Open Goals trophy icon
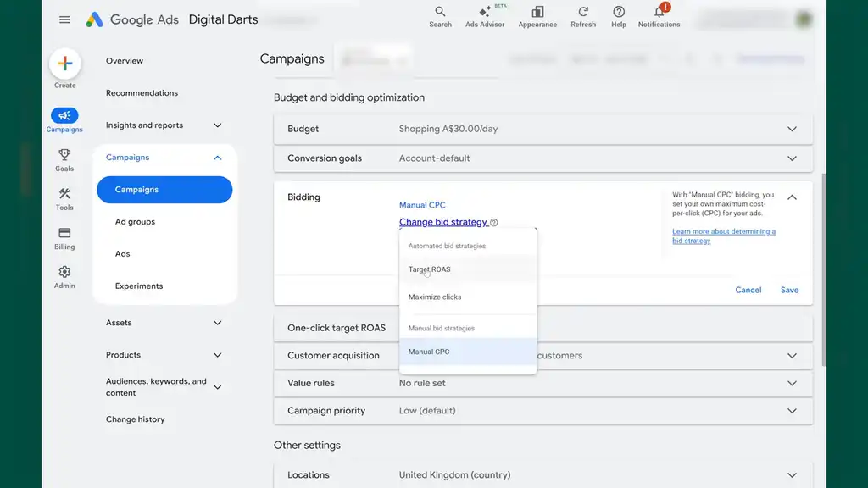Viewport: 868px width, 488px height. click(x=64, y=154)
